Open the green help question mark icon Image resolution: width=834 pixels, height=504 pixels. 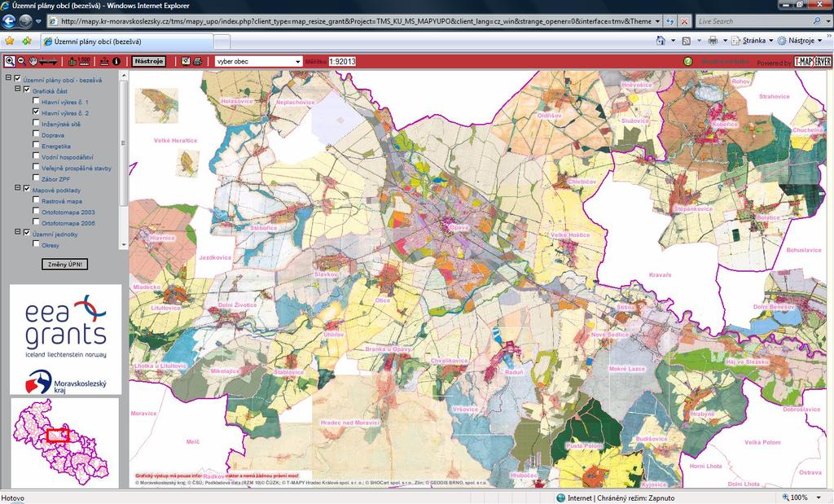point(688,62)
